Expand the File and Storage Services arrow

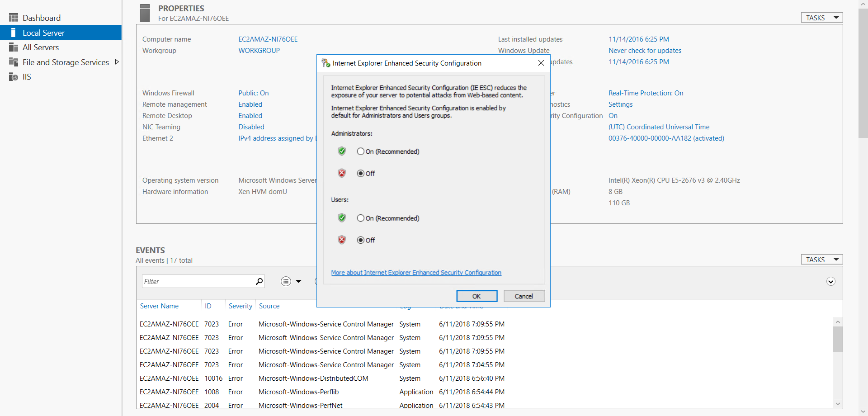coord(117,62)
